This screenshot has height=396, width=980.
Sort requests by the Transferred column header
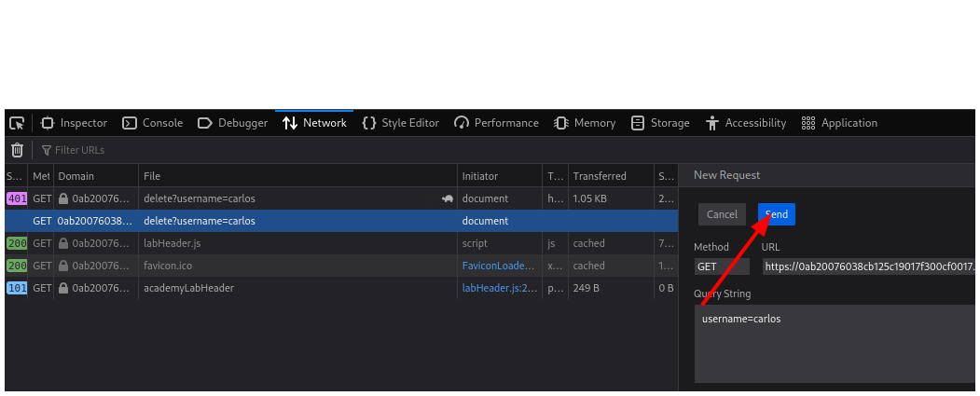[x=600, y=176]
